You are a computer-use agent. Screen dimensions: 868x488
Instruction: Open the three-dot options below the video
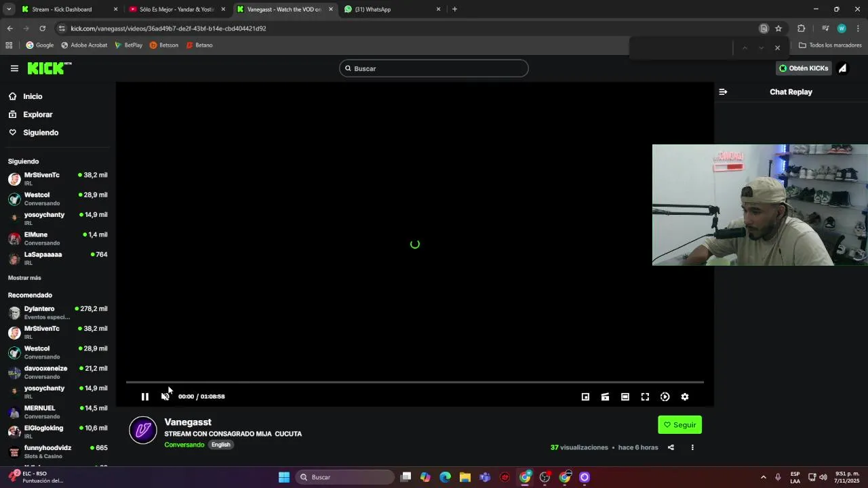coord(692,447)
